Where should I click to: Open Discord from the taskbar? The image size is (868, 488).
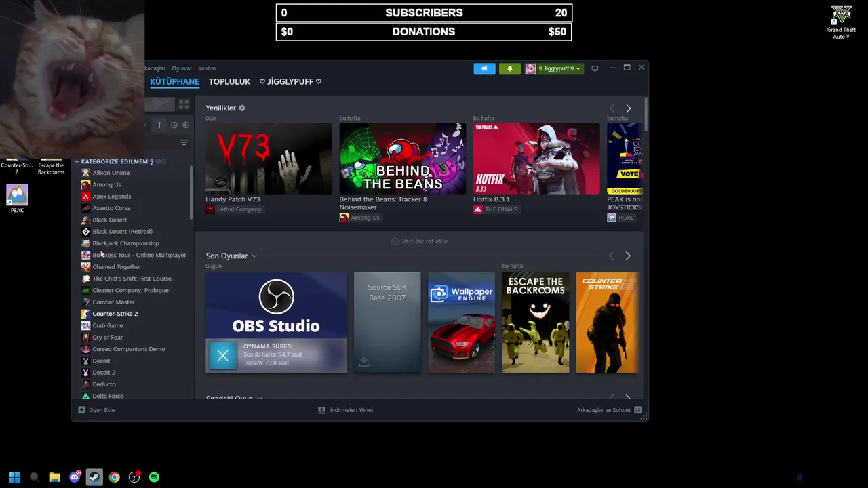(75, 477)
